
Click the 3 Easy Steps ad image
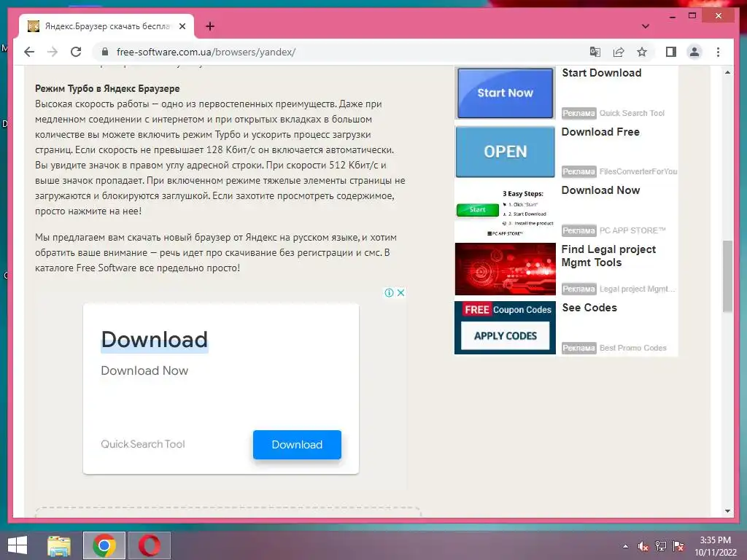pos(505,211)
